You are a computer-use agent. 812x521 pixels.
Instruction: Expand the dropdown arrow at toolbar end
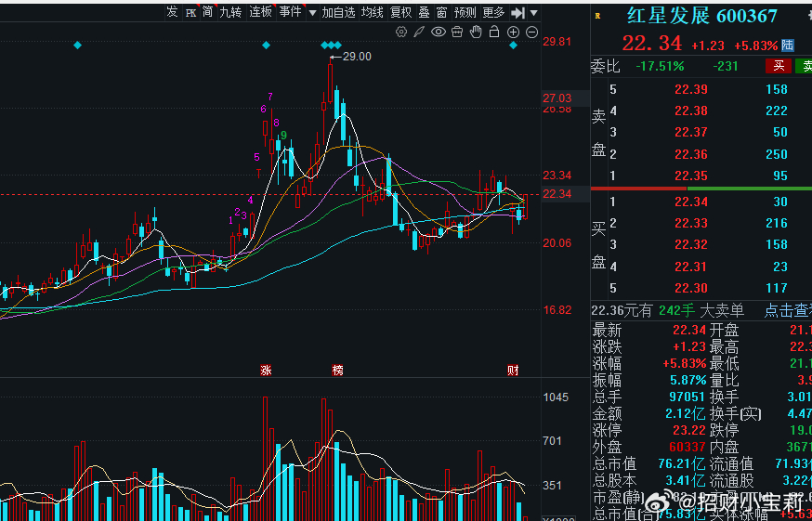point(534,12)
